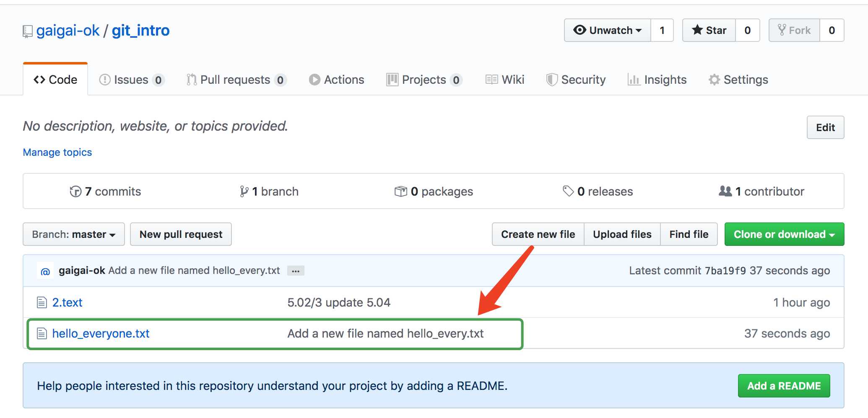
Task: Click the Fork button
Action: [x=794, y=30]
